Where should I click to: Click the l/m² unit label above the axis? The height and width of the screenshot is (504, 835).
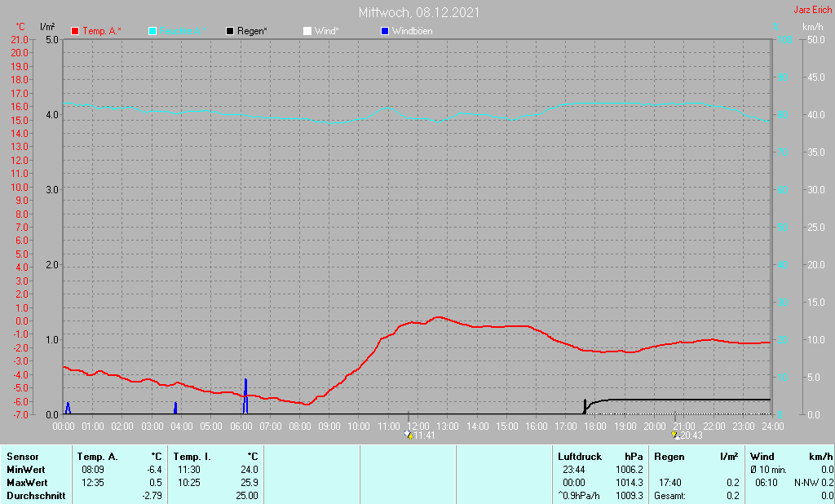click(x=47, y=27)
